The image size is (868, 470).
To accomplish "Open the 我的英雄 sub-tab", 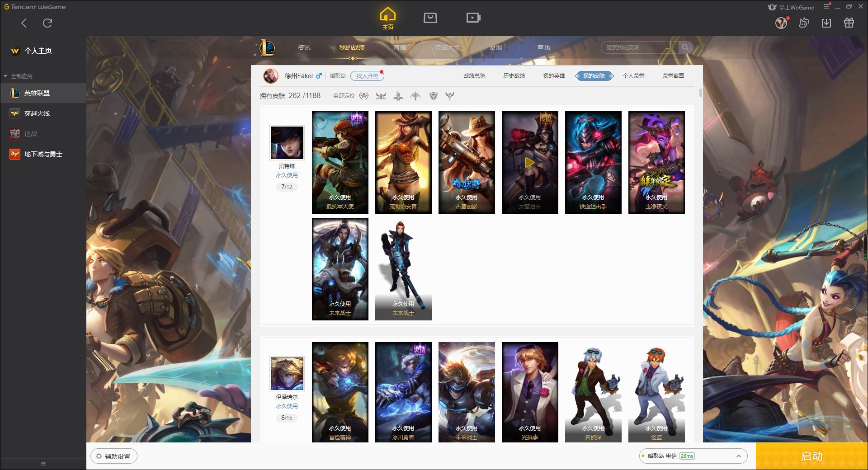I will [x=554, y=76].
